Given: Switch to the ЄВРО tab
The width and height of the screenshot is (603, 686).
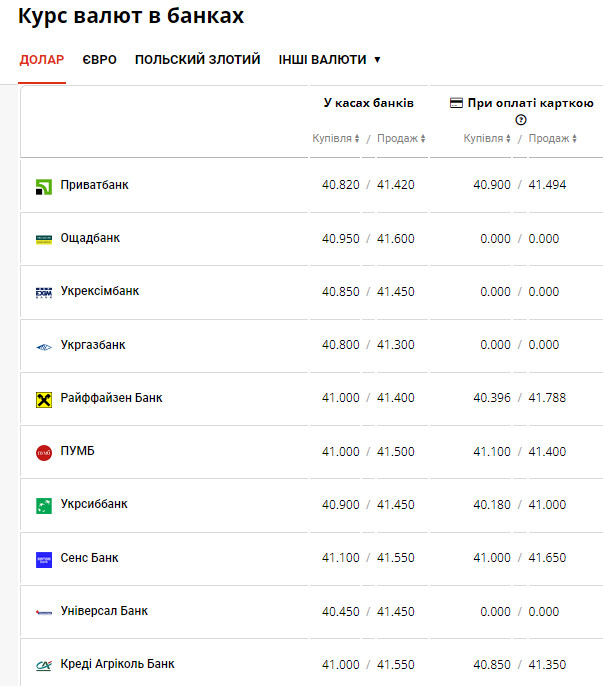Looking at the screenshot, I should click(x=99, y=60).
